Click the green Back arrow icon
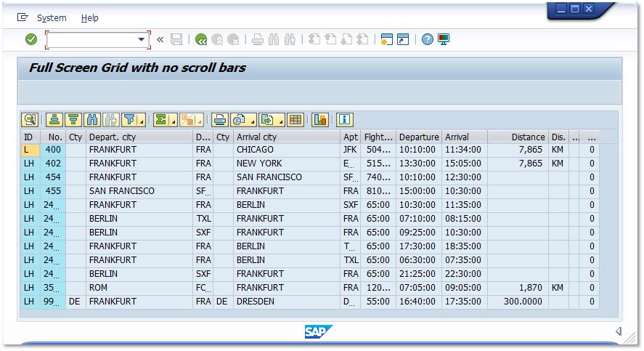This screenshot has width=644, height=351. (201, 39)
